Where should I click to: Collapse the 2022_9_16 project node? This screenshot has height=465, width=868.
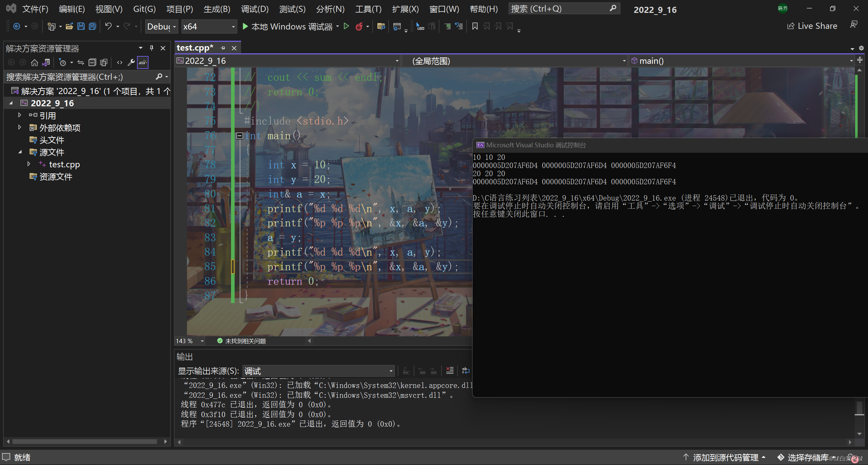[11, 103]
